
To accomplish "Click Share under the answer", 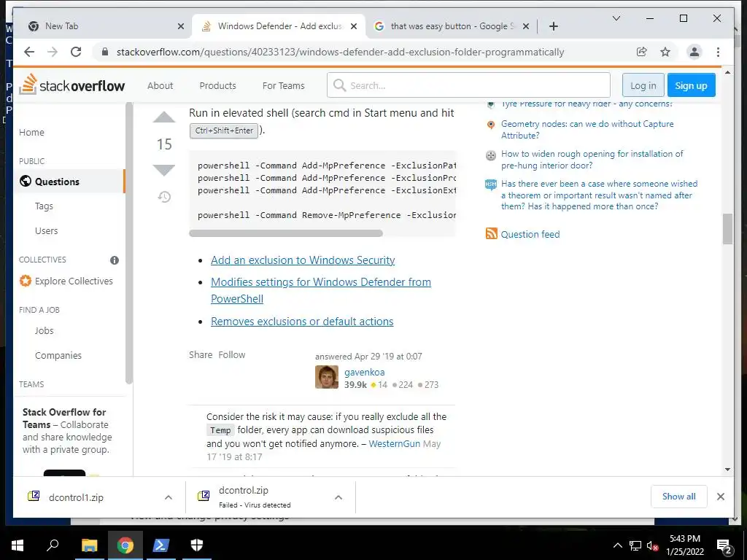I will coord(201,355).
